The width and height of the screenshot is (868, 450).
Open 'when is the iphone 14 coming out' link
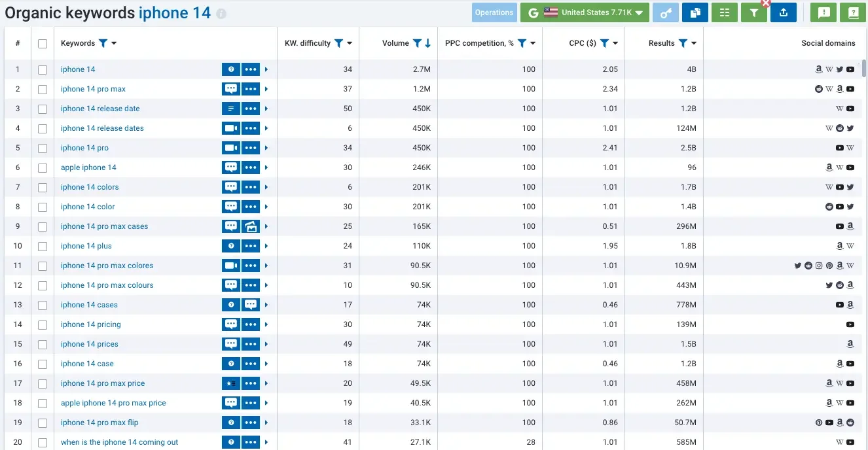tap(119, 442)
